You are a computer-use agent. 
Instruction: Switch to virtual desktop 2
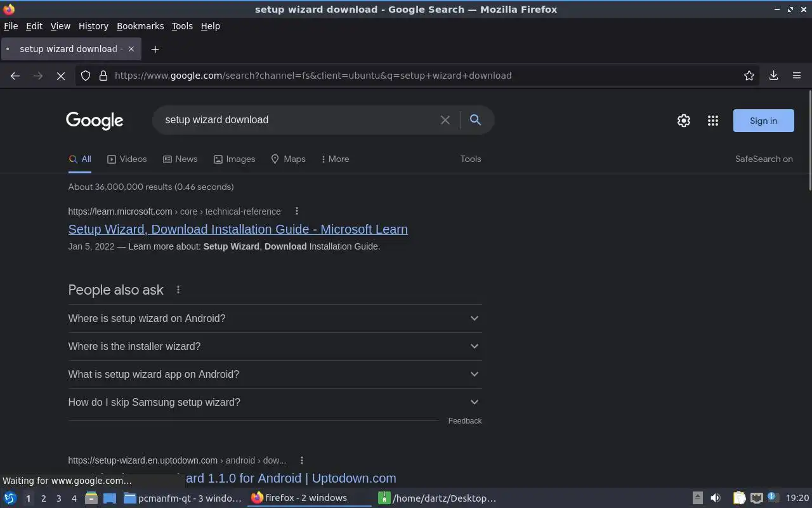tap(43, 498)
